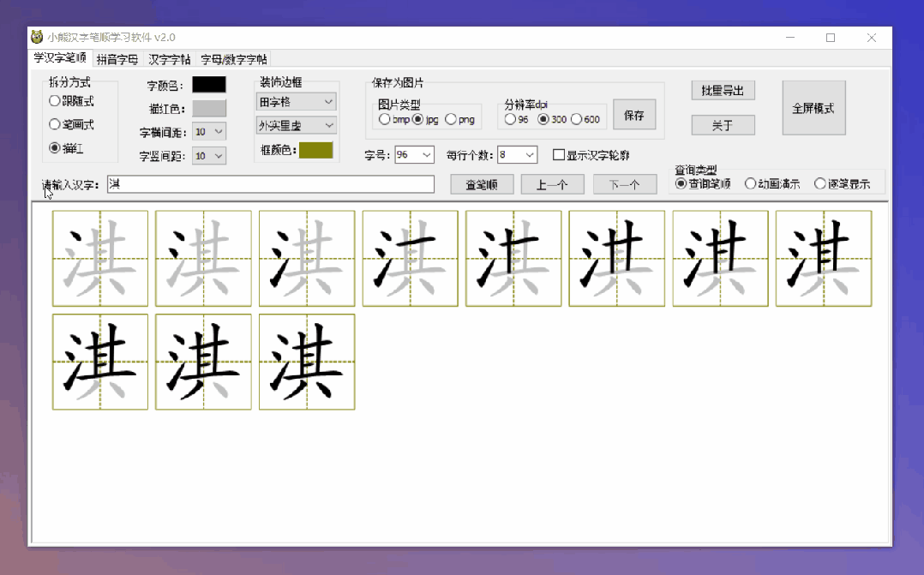Viewport: 924px width, 575px height.
Task: Open the 汉字字帖 tab
Action: 169,59
